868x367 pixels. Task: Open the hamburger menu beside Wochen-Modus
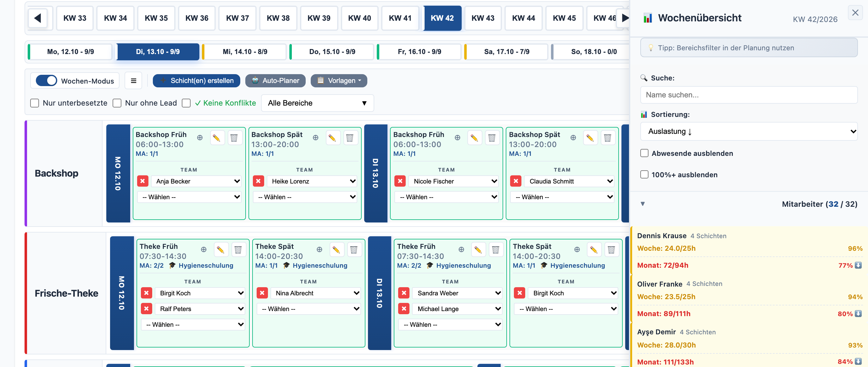pyautogui.click(x=133, y=81)
